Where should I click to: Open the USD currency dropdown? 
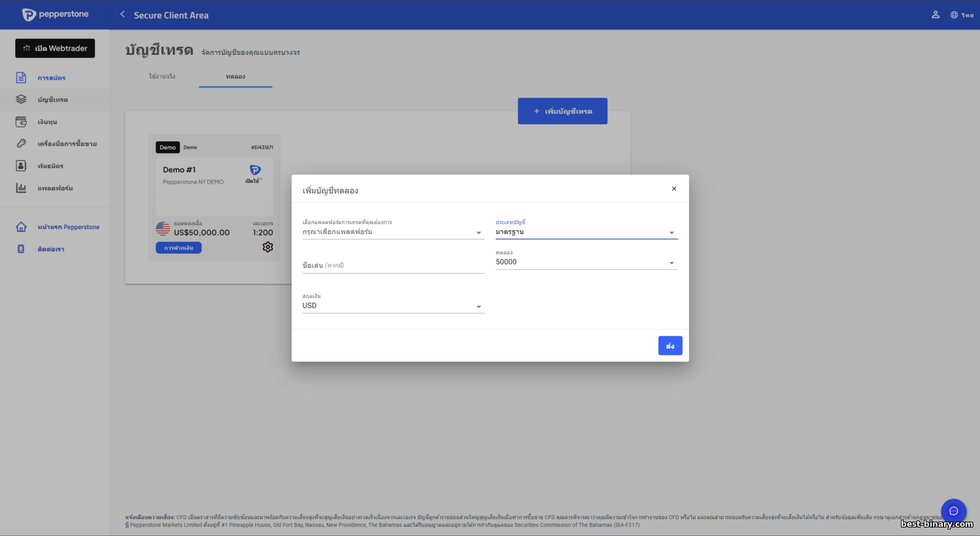[x=393, y=306]
